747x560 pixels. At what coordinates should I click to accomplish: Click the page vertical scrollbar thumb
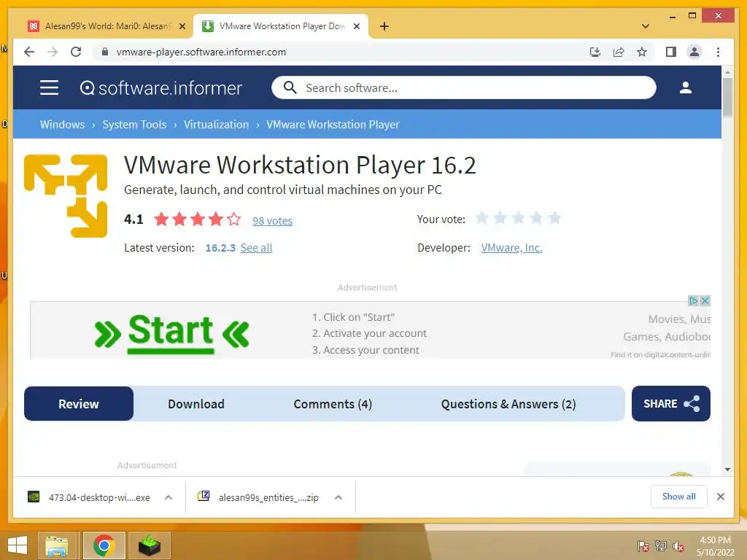point(727,98)
